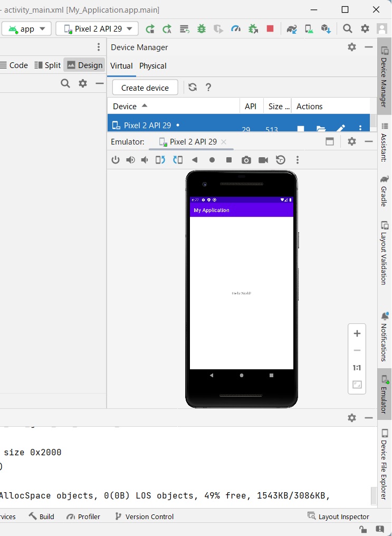
Task: Switch editor to Split view
Action: click(x=48, y=65)
